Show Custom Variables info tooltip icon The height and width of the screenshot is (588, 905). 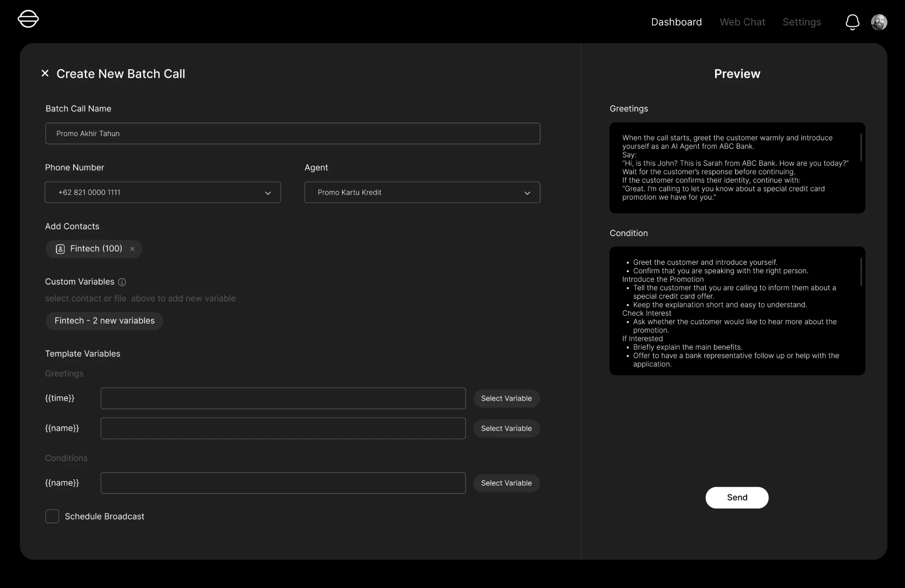[122, 282]
